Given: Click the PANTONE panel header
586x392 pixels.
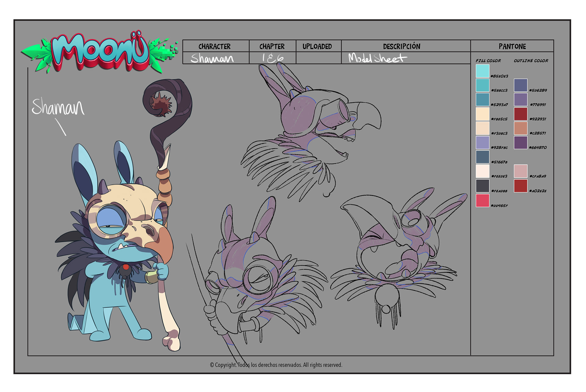Looking at the screenshot, I should (512, 46).
